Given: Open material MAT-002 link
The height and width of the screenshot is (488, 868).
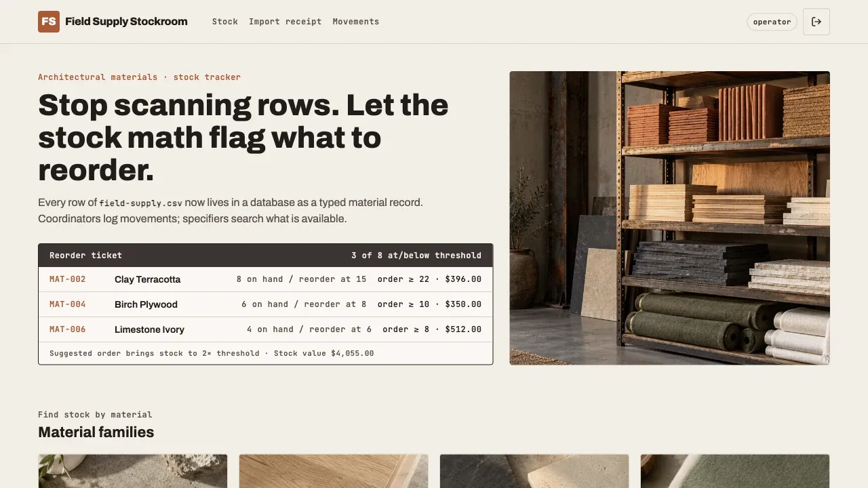Looking at the screenshot, I should (68, 279).
